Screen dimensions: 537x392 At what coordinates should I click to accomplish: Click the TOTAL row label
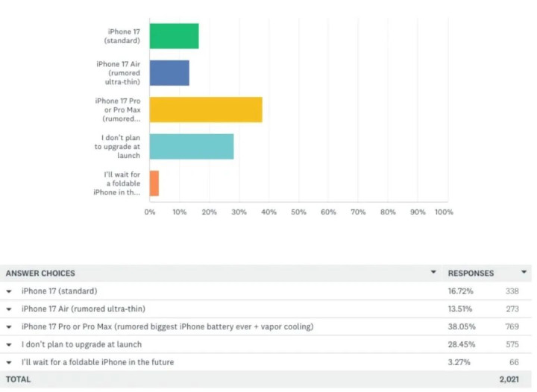coord(18,379)
